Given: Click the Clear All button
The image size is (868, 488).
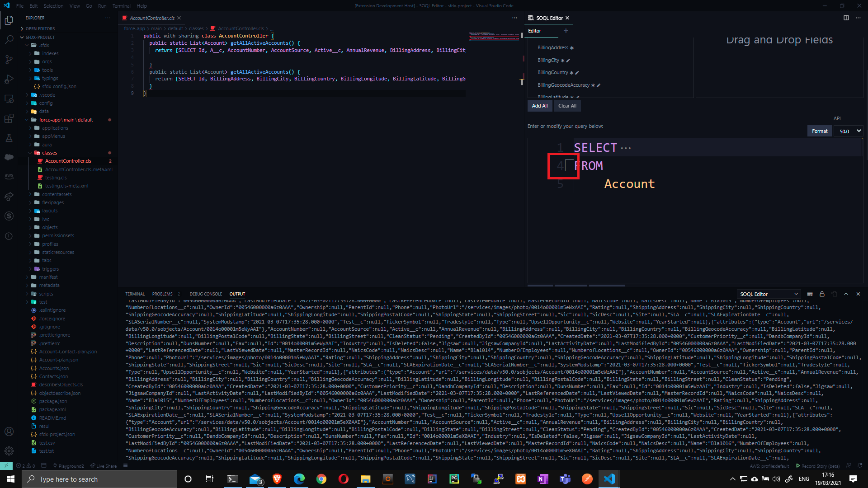Looking at the screenshot, I should tap(567, 106).
